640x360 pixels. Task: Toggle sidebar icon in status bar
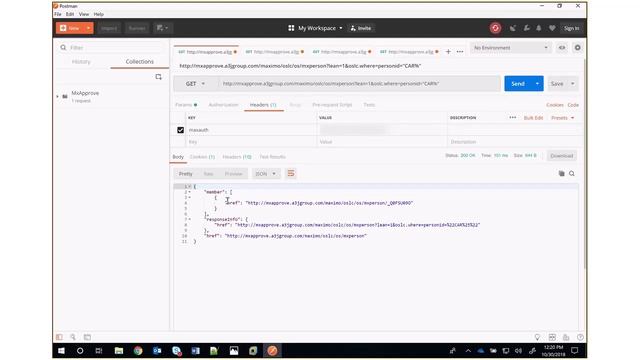coord(60,337)
